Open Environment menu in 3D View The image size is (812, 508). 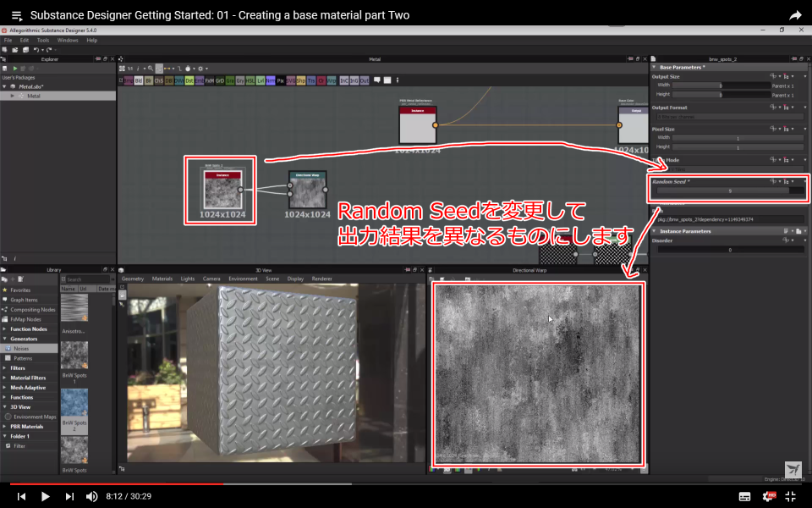click(243, 279)
